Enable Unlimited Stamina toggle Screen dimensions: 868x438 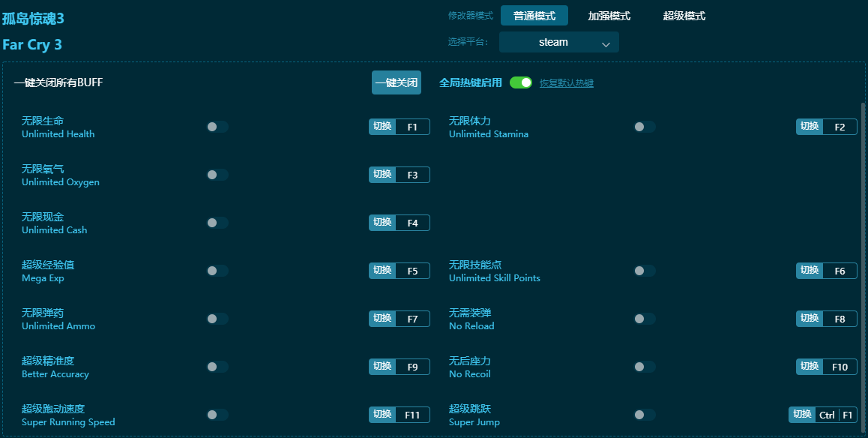point(645,127)
